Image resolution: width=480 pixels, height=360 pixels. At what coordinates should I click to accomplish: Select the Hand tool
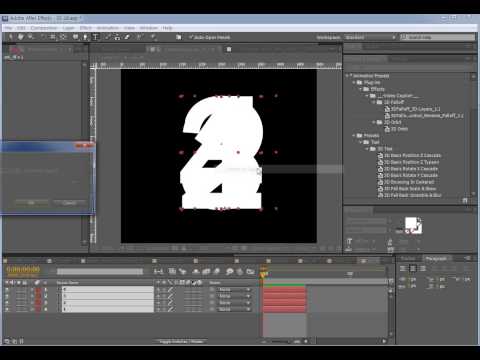21,37
